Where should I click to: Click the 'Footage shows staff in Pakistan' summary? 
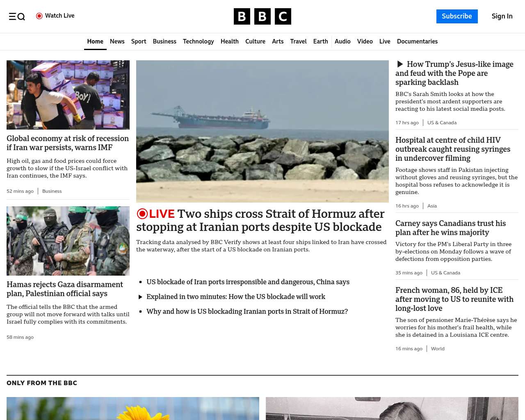(457, 181)
